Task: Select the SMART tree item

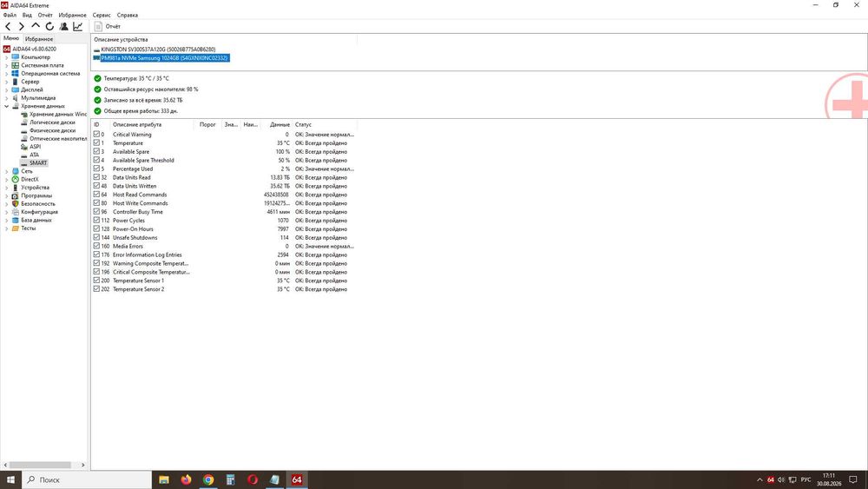Action: [38, 162]
